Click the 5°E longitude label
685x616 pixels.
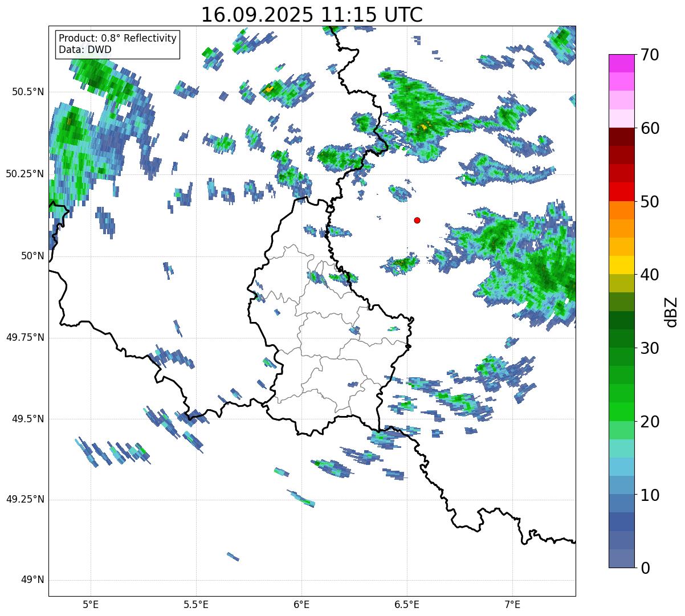point(91,604)
